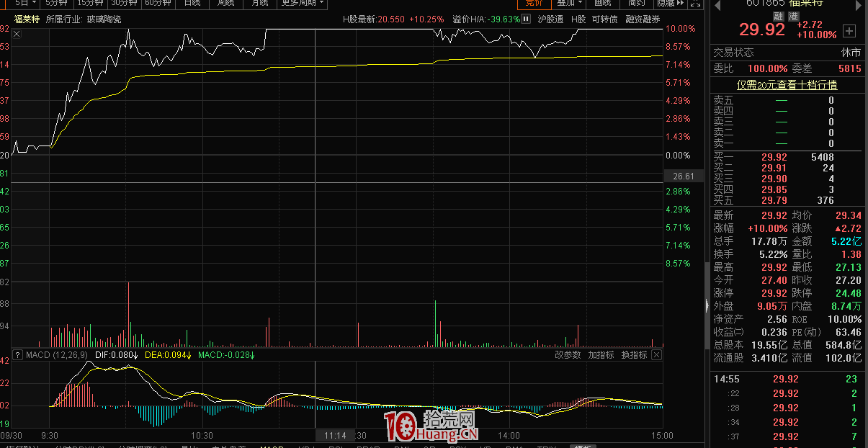The width and height of the screenshot is (868, 448).
Task: Open 仅需20元查看十档行情 link
Action: 787,85
